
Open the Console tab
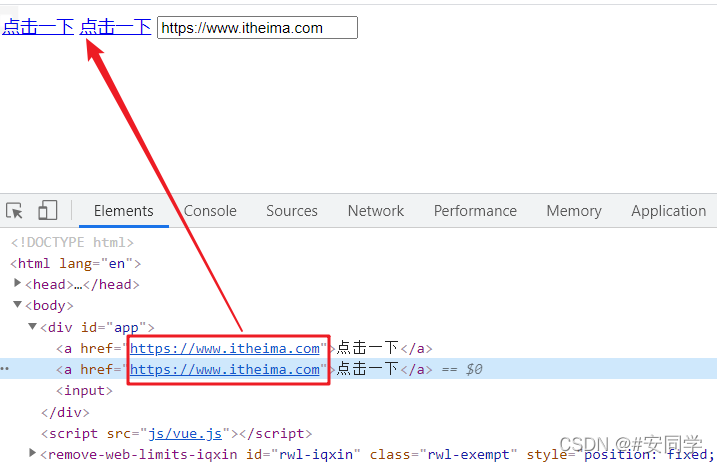[210, 211]
